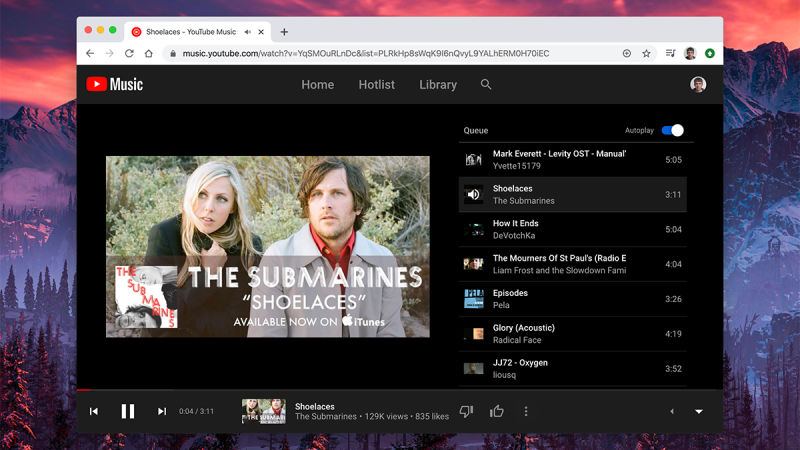Click the Episodes album thumbnail
The width and height of the screenshot is (800, 450).
coord(473,299)
